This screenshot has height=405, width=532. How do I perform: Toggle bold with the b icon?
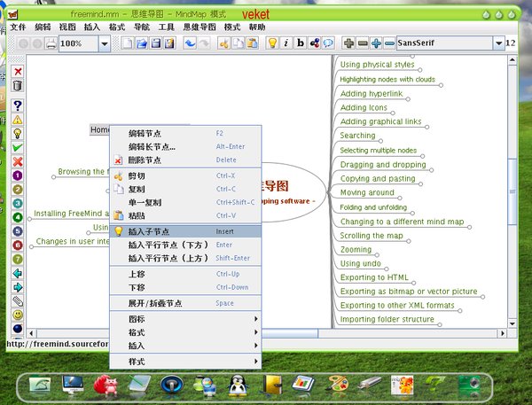click(x=301, y=43)
